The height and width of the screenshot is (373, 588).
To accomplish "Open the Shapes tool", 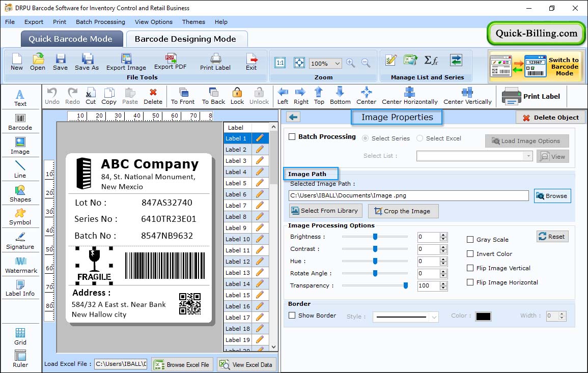I will point(20,193).
